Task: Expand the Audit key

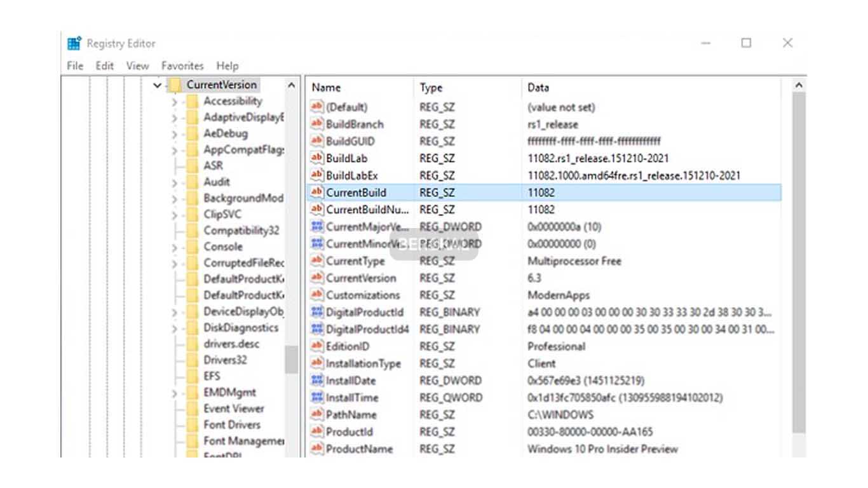Action: click(174, 182)
